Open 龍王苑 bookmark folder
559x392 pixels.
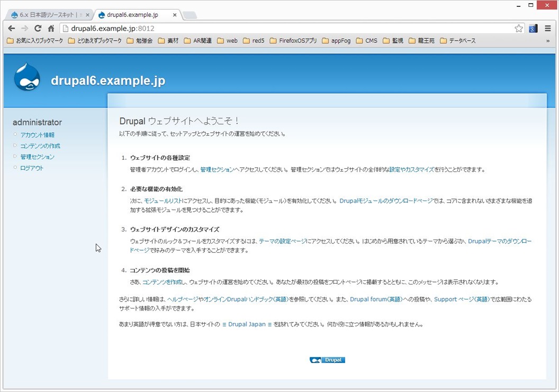click(x=422, y=41)
